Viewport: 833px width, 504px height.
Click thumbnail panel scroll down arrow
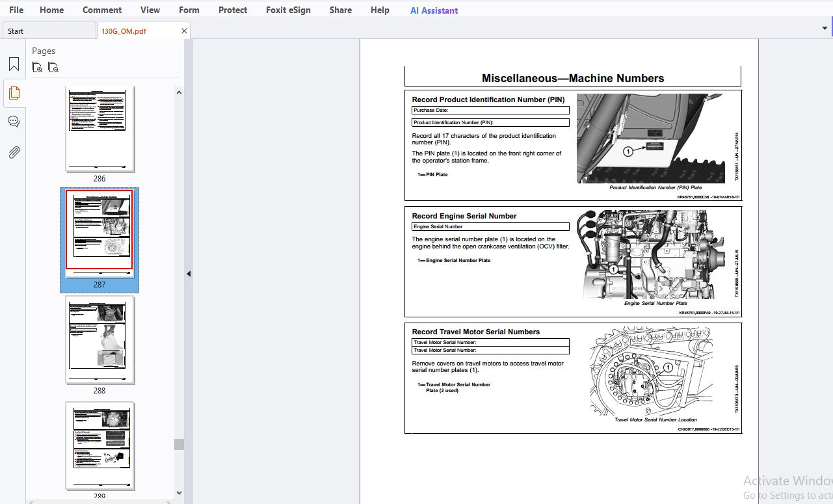pos(179,493)
